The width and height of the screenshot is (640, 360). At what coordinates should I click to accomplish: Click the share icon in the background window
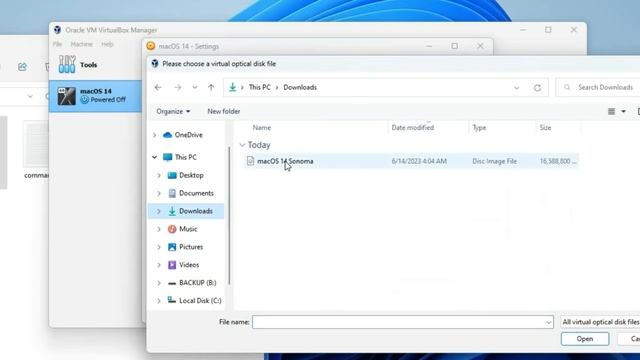tap(22, 67)
